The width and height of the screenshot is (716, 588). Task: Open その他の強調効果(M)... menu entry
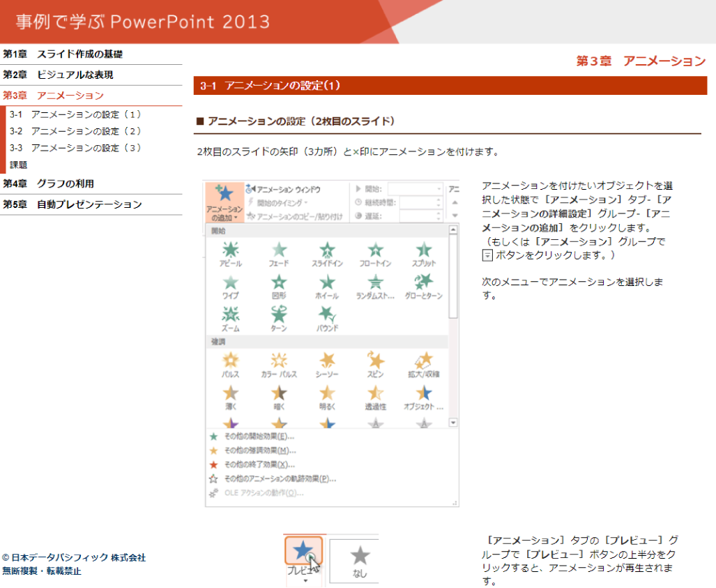(x=260, y=451)
